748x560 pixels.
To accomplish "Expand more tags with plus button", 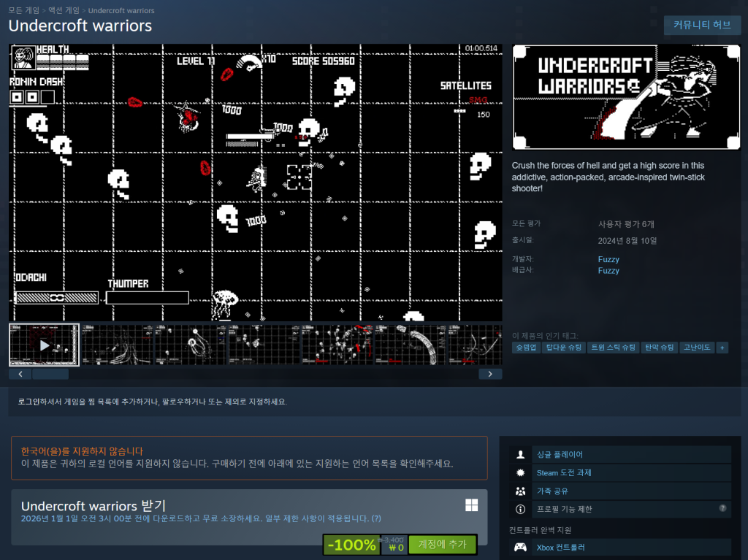I will click(722, 348).
